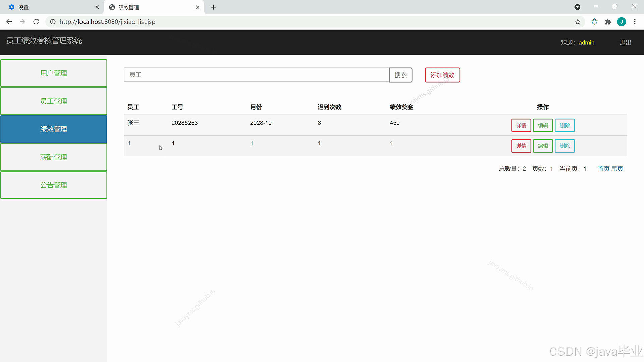Viewport: 644px width, 362px height.
Task: Select the 绩效管理 browser tab
Action: coord(154,7)
